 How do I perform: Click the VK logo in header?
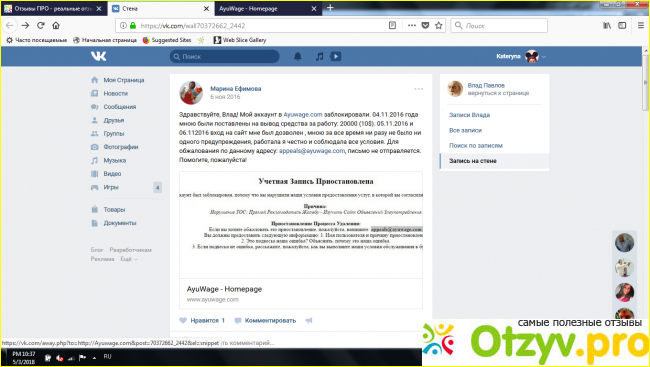click(x=99, y=56)
